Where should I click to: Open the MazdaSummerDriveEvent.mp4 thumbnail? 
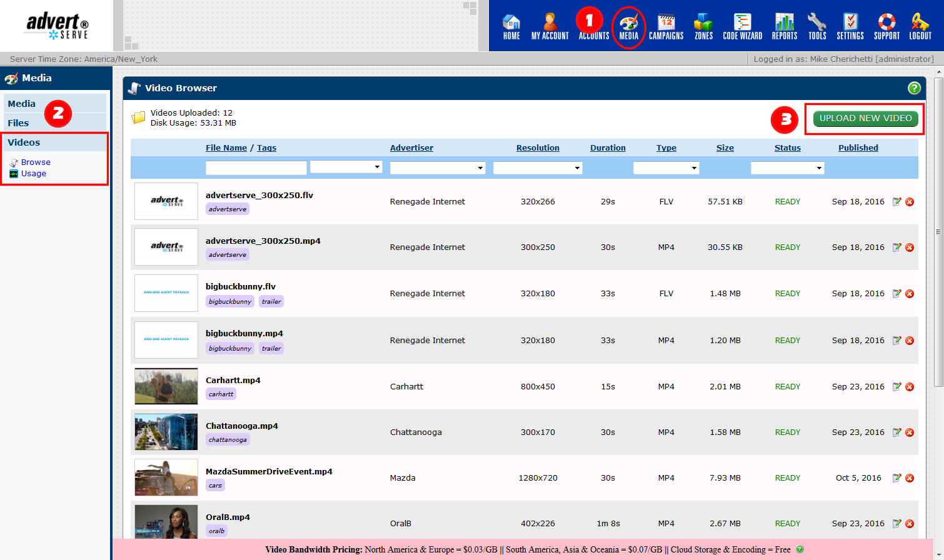coord(166,477)
